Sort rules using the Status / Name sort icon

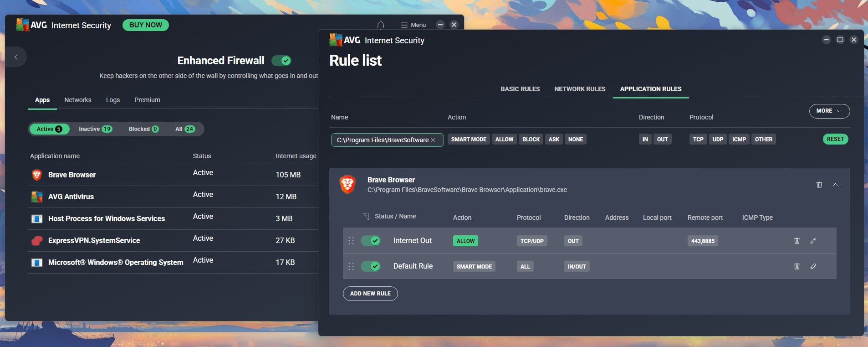point(366,217)
